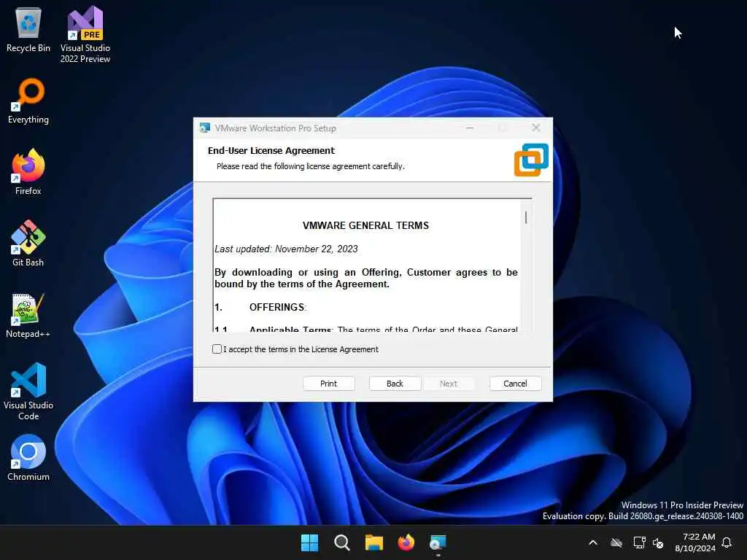Open the Windows Start menu
Viewport: 747px width, 560px height.
click(309, 542)
